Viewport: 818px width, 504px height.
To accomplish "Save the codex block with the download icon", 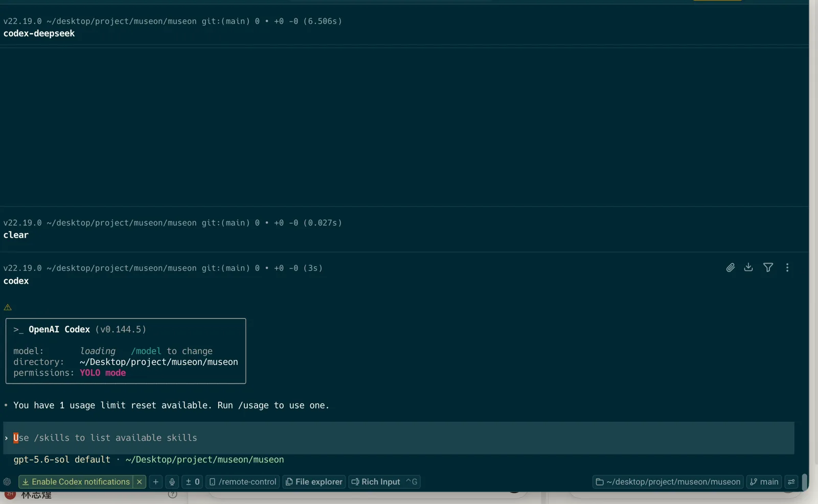I will pyautogui.click(x=748, y=267).
